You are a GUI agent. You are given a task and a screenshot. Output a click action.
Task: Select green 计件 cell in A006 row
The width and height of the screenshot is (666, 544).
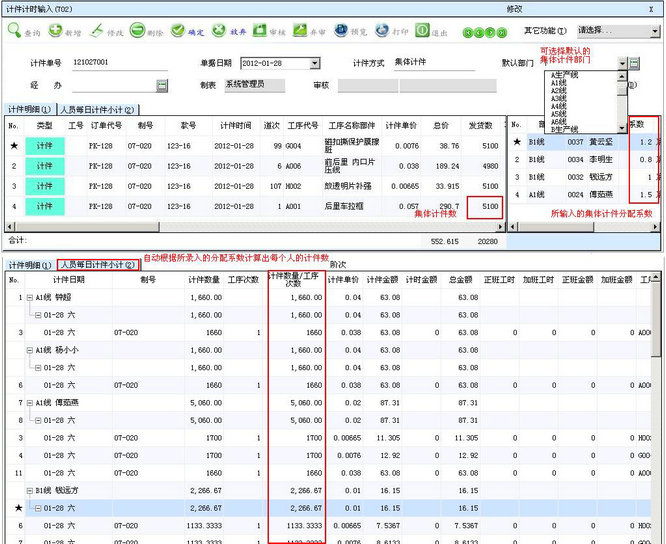tap(45, 166)
